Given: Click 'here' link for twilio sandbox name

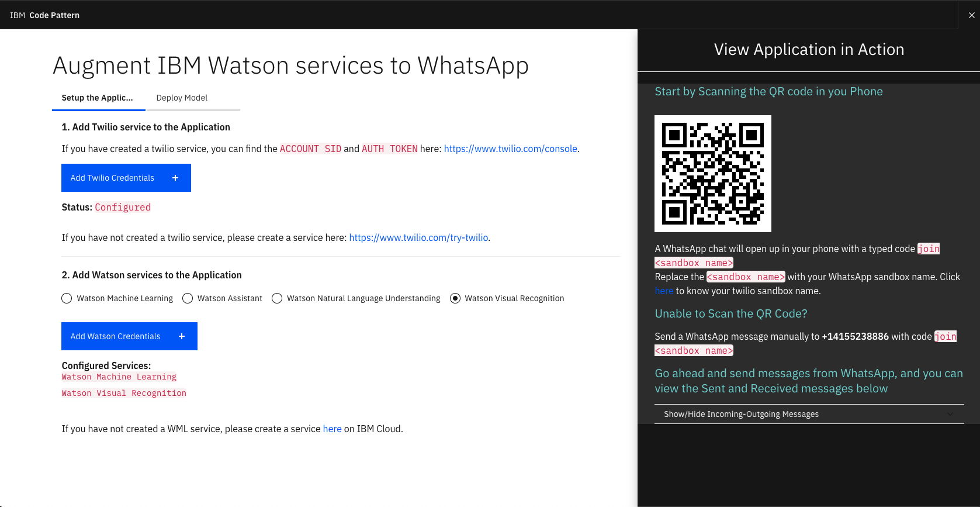Looking at the screenshot, I should (x=664, y=291).
